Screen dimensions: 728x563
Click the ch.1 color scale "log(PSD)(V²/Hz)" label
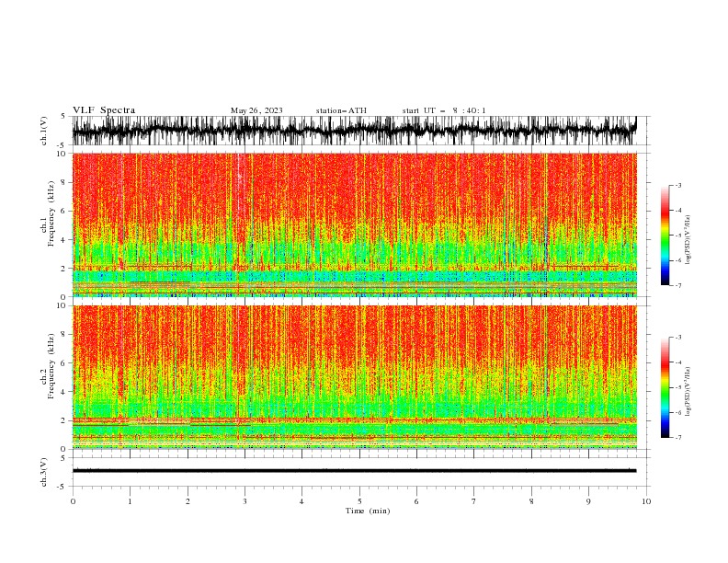(x=688, y=240)
